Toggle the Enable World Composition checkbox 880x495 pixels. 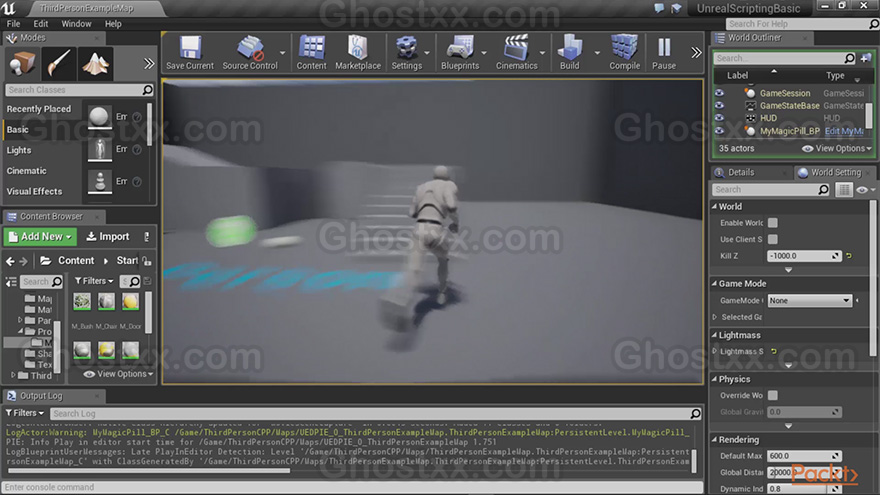tap(773, 223)
